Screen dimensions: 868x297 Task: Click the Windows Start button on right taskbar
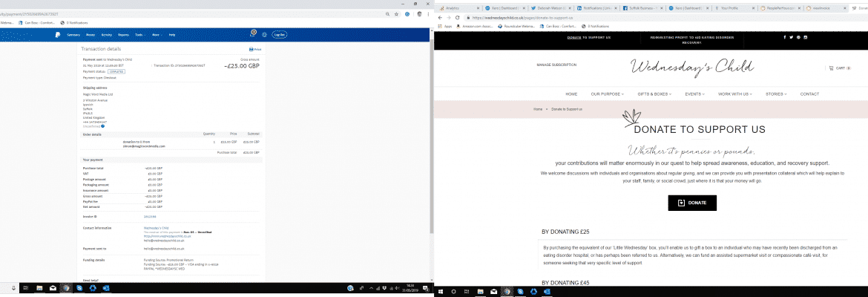coord(441,291)
